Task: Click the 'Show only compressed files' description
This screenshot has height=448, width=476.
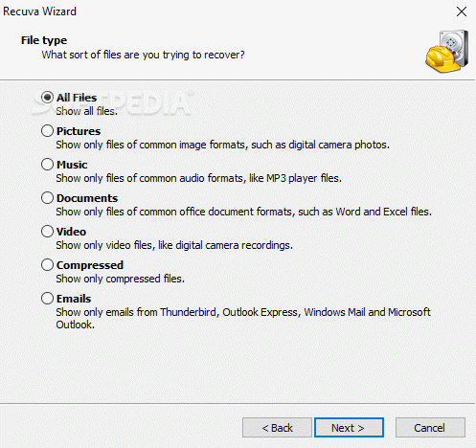Action: pyautogui.click(x=121, y=279)
